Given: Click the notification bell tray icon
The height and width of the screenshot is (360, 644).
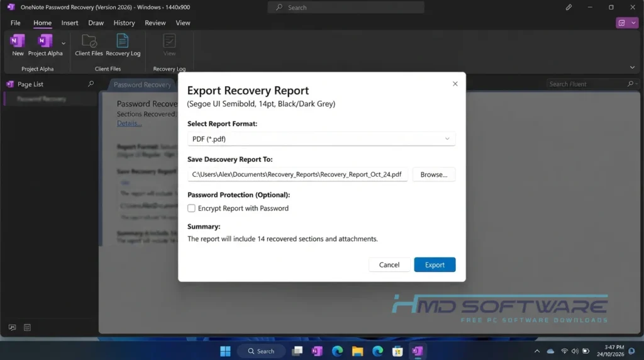Looking at the screenshot, I should (x=631, y=351).
